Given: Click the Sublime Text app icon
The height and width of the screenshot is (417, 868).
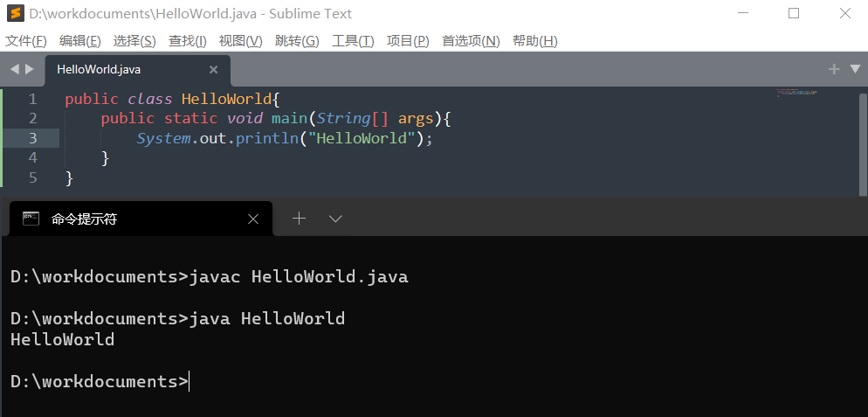Looking at the screenshot, I should coord(15,13).
